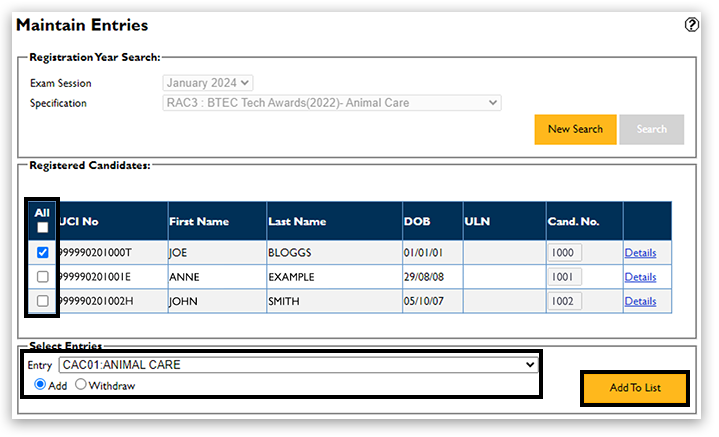Click candidate number field 1002
The width and height of the screenshot is (719, 437).
565,301
